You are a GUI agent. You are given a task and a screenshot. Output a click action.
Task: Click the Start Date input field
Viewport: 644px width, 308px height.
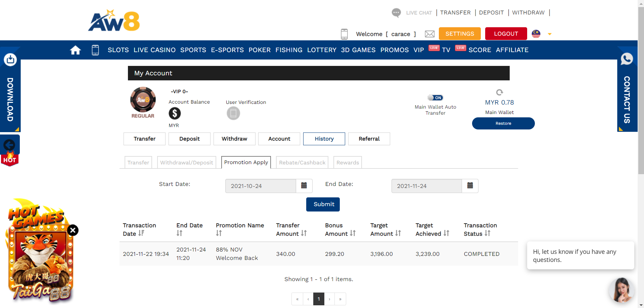[261, 186]
